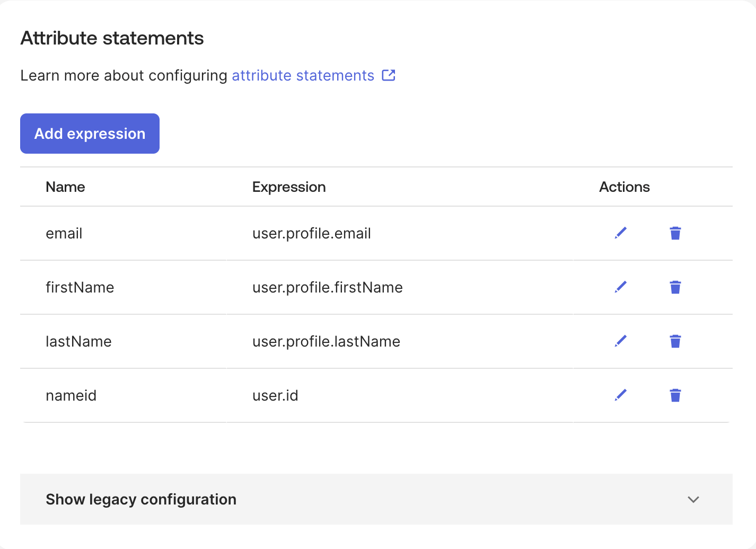Click the Attribute statements heading
This screenshot has height=549, width=756.
(112, 38)
